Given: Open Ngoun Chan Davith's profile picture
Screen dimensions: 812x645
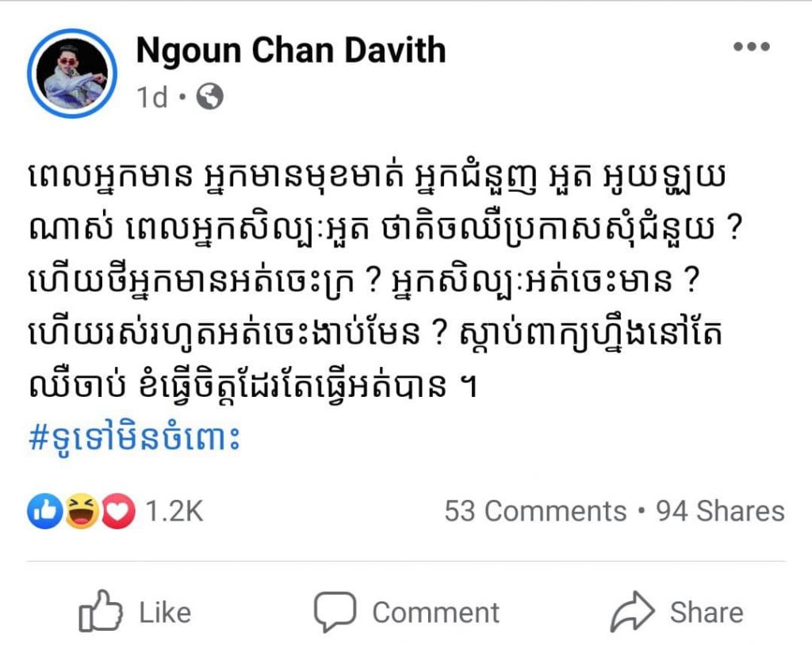Looking at the screenshot, I should pyautogui.click(x=72, y=74).
